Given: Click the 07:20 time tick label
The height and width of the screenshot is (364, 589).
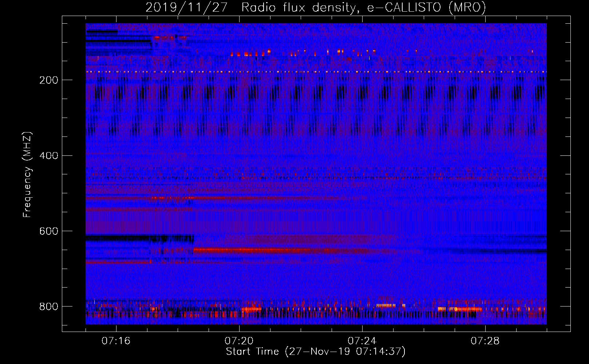Looking at the screenshot, I should (239, 341).
